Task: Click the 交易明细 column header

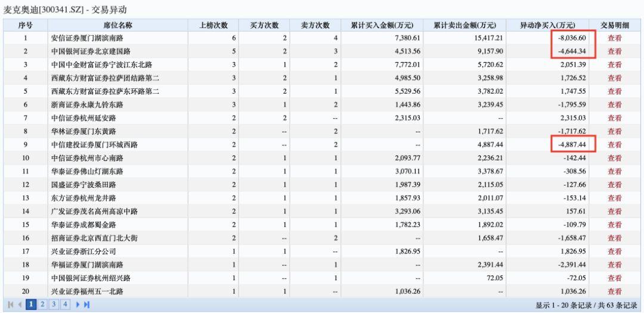Action: coord(614,25)
